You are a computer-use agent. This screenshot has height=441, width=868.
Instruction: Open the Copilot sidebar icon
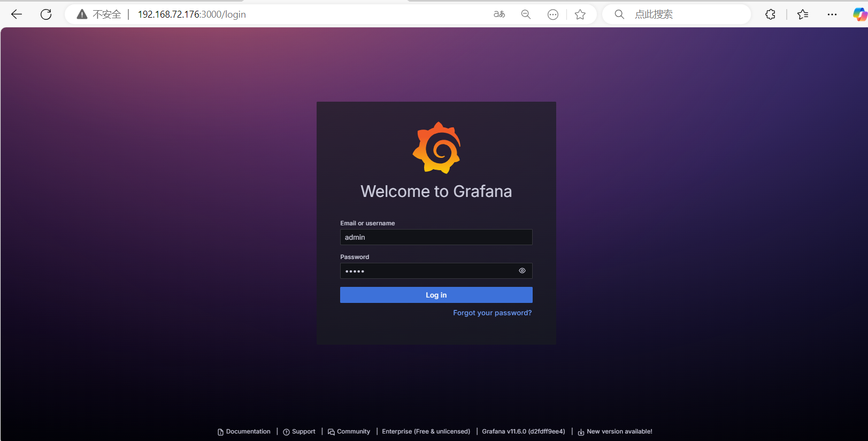click(x=859, y=14)
